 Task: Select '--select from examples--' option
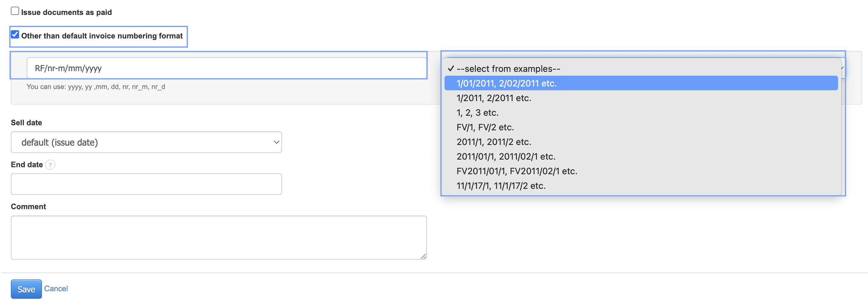coord(508,69)
